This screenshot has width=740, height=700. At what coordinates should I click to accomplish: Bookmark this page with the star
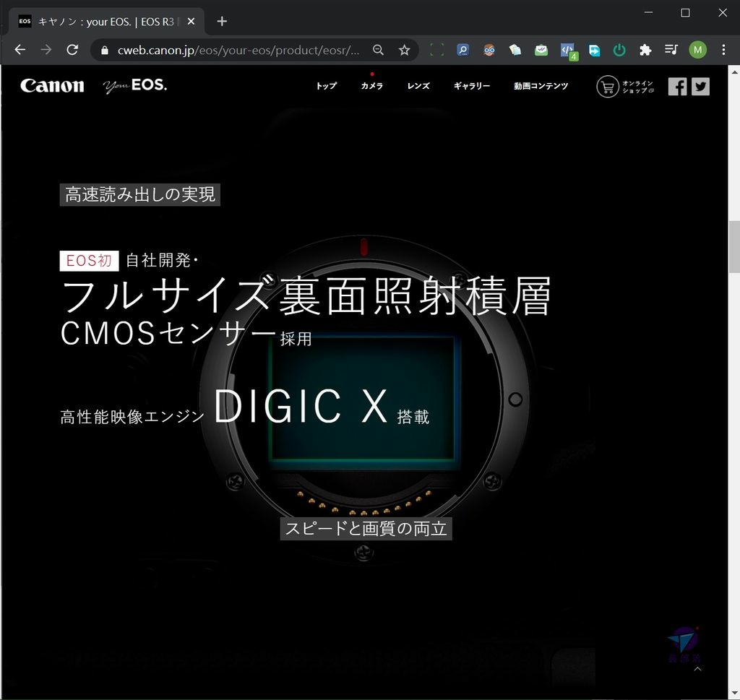tap(404, 50)
